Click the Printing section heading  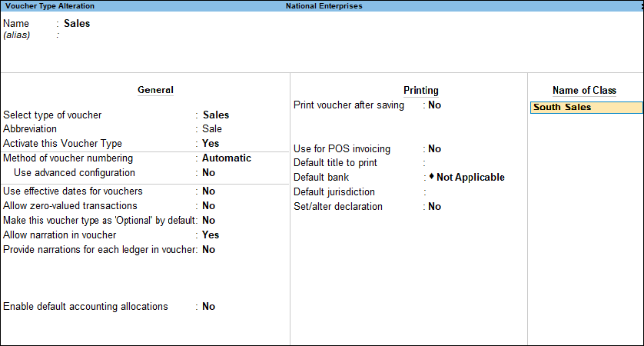(x=421, y=91)
